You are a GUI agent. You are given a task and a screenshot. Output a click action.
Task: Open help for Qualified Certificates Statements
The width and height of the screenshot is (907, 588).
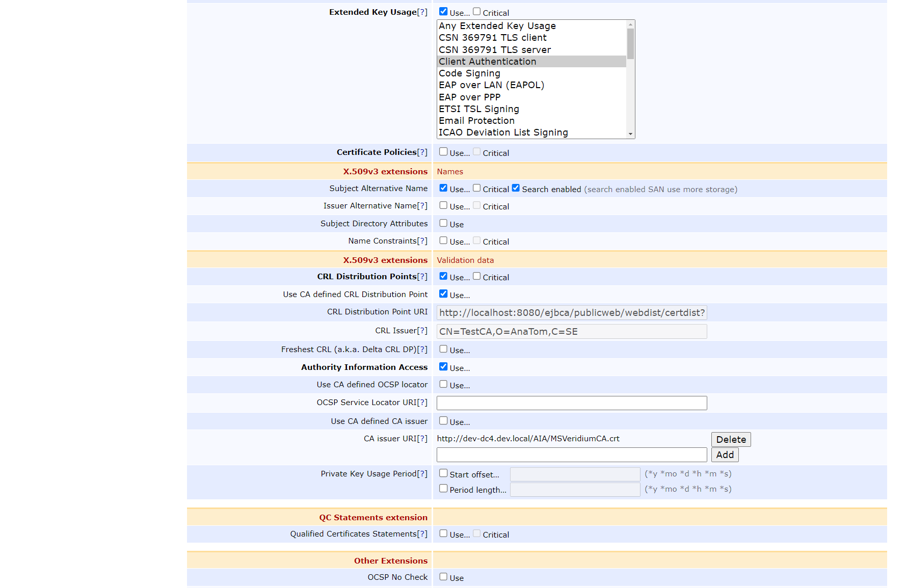pyautogui.click(x=422, y=534)
